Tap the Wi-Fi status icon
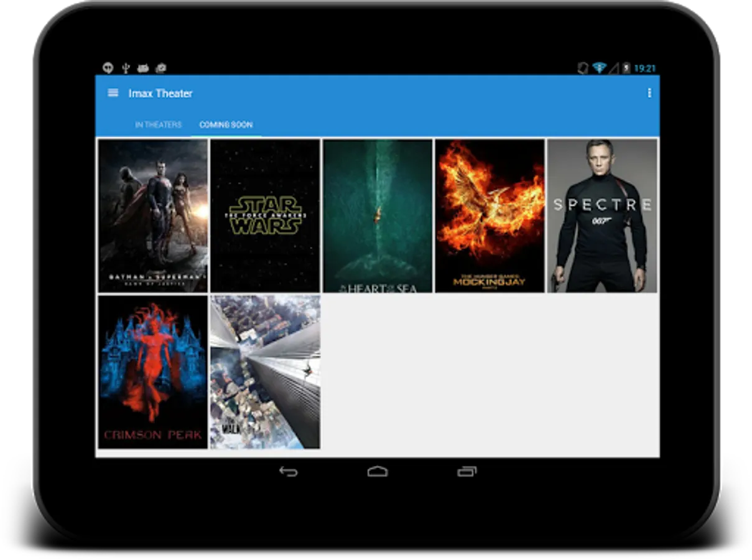The width and height of the screenshot is (752, 560). tap(599, 68)
